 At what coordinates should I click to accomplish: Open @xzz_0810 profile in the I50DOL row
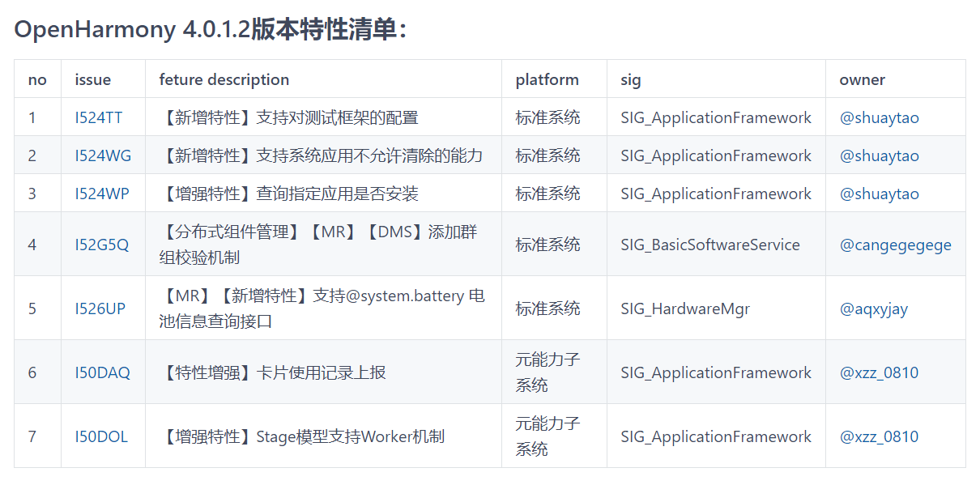(879, 436)
